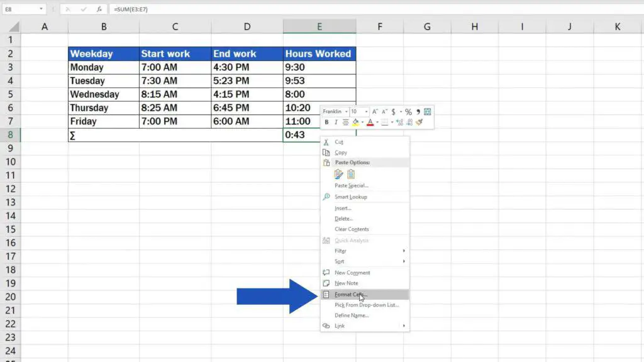
Task: Select column E header
Action: [319, 26]
